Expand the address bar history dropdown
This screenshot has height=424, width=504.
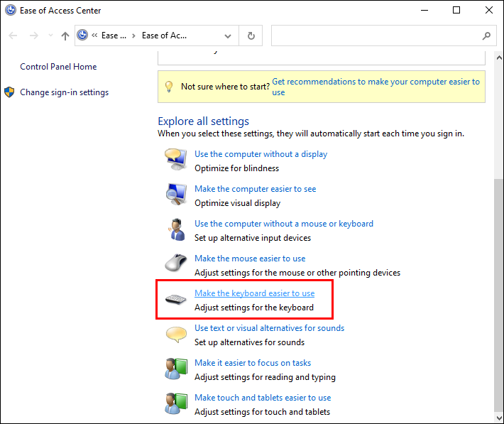(x=228, y=36)
